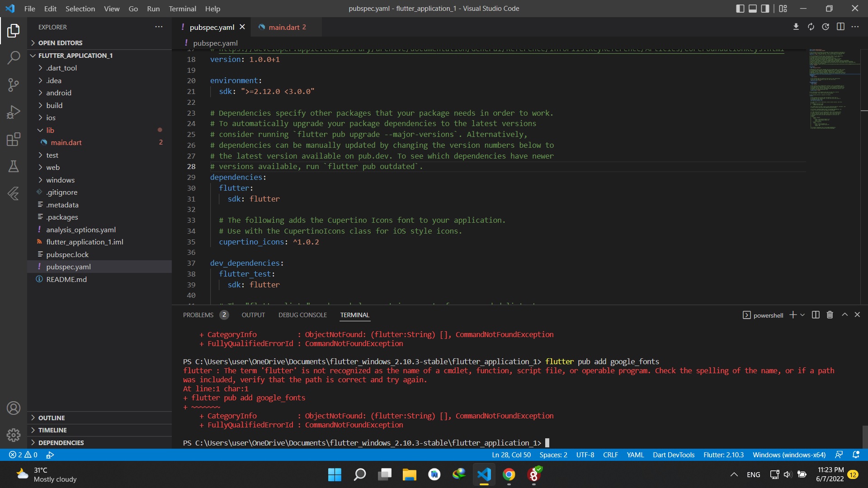
Task: Open editor more actions ellipsis
Action: pos(855,27)
